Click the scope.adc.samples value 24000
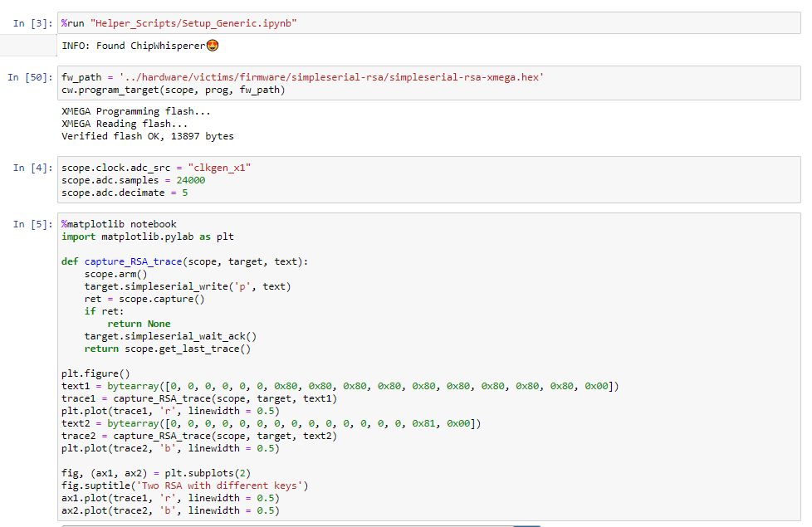Screen dimensions: 812x527 (191, 180)
